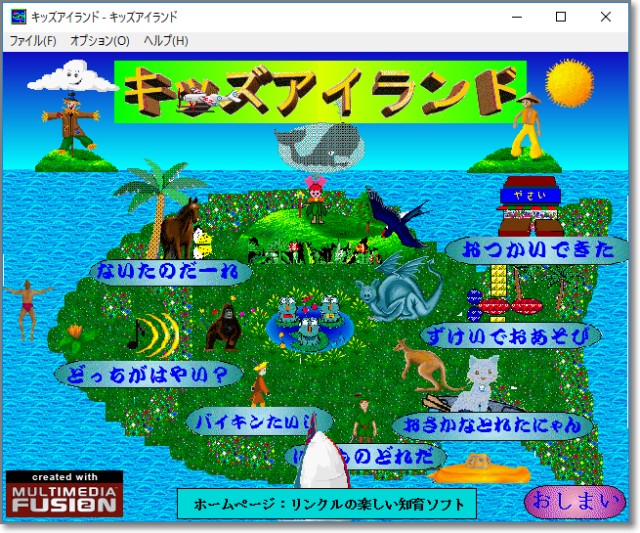Viewport: 640px width, 533px height.
Task: Launch the ずけいでおあそび game
Action: click(x=510, y=334)
